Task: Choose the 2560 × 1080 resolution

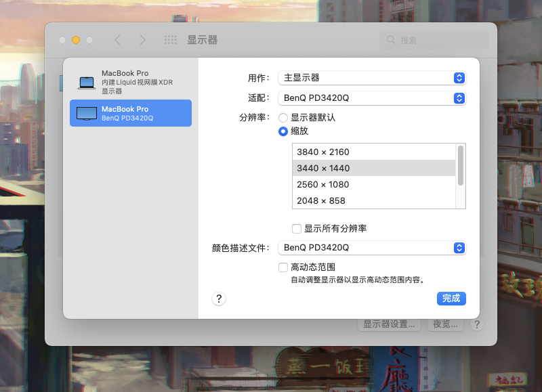Action: point(374,184)
